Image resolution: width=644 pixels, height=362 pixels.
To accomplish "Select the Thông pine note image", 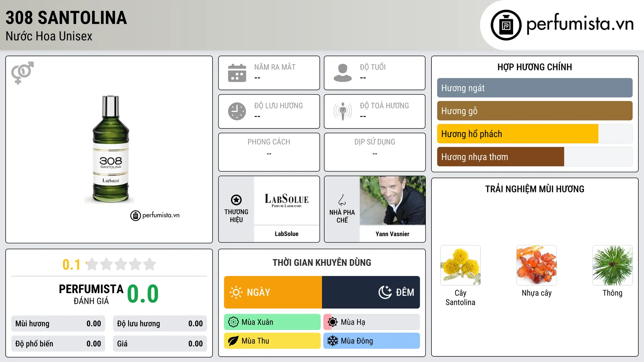I will click(613, 265).
